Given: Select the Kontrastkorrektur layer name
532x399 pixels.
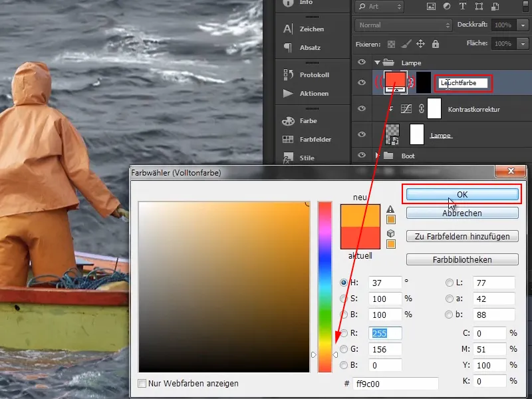Looking at the screenshot, I should (473, 109).
